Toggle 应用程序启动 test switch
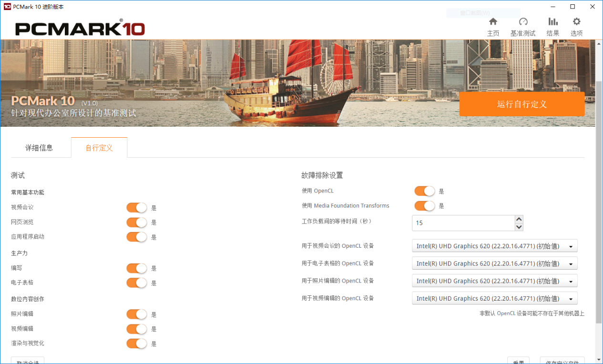The image size is (603, 364). (x=137, y=237)
